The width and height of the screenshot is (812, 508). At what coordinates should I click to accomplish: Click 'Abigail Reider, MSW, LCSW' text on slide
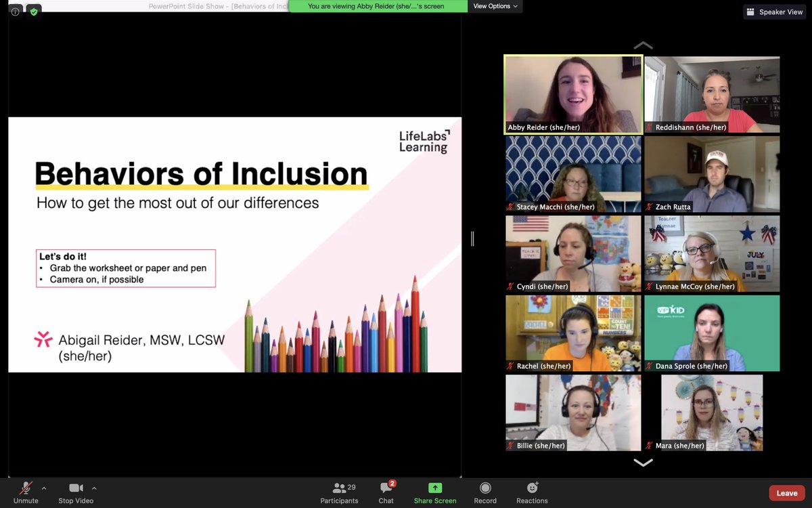click(141, 339)
